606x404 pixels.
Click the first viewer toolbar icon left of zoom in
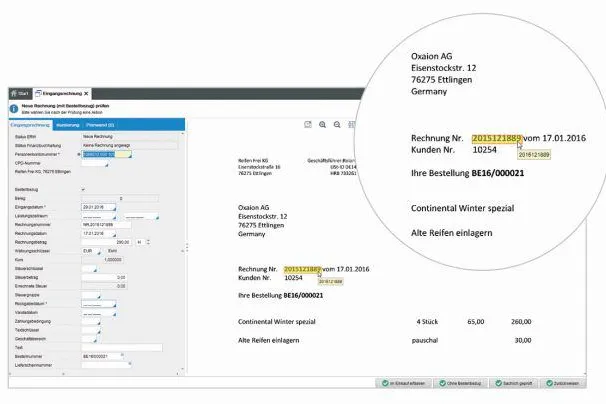coord(308,124)
